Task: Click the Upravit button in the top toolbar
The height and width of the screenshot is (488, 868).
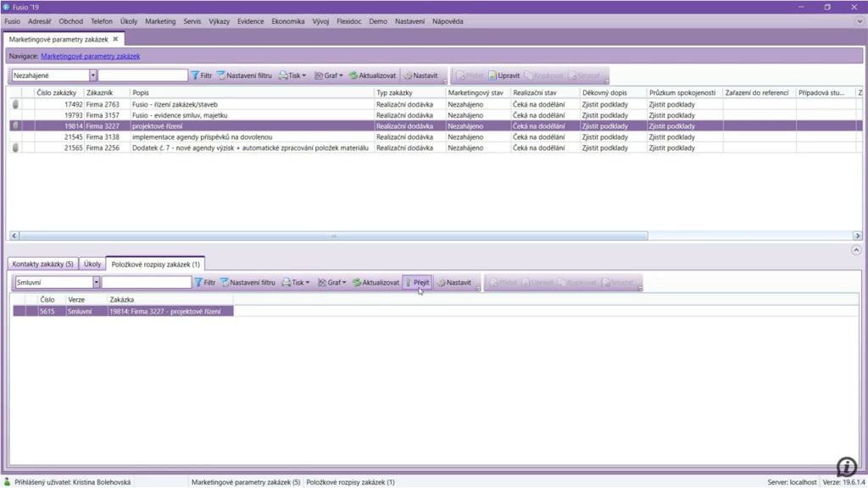Action: [504, 75]
